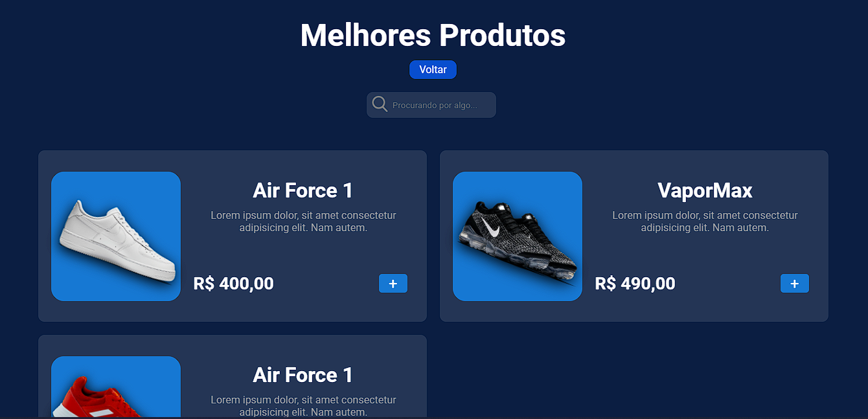
Task: Select the VaporMax product title
Action: point(705,190)
